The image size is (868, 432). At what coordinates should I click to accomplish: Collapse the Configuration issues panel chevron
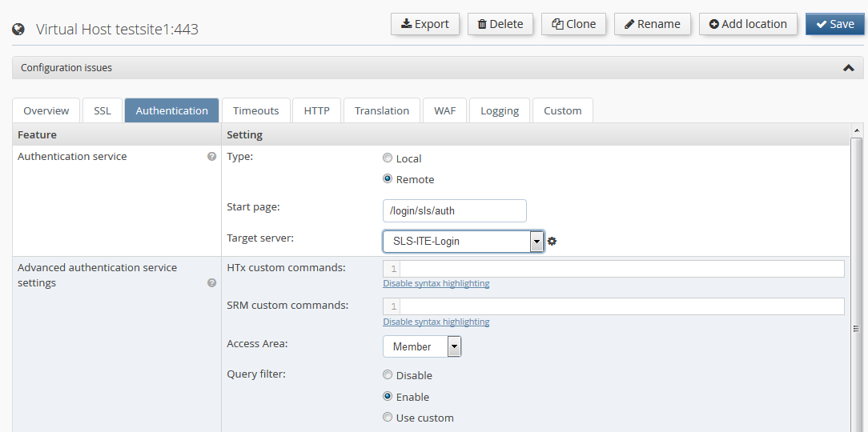pos(848,67)
